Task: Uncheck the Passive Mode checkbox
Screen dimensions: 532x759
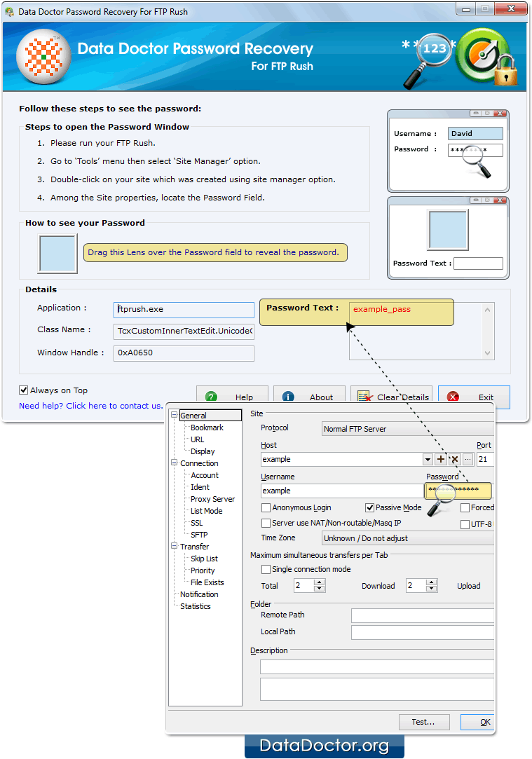Action: pyautogui.click(x=370, y=508)
